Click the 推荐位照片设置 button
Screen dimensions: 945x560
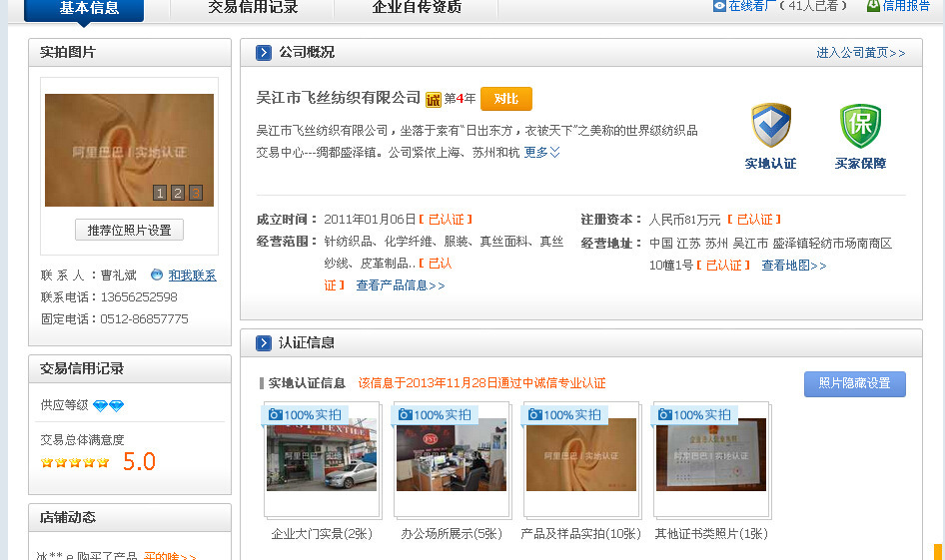(129, 230)
